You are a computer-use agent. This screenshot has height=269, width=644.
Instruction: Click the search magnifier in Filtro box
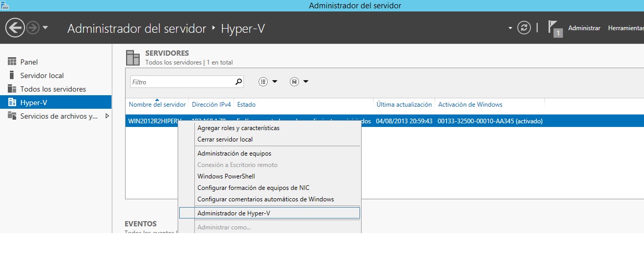[239, 82]
